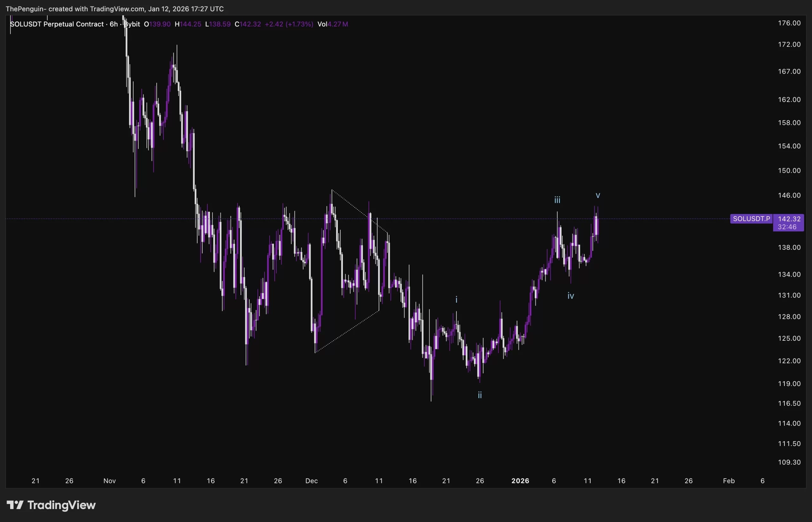Click the 32:46 candle countdown timer
Image resolution: width=812 pixels, height=522 pixels.
tap(787, 227)
